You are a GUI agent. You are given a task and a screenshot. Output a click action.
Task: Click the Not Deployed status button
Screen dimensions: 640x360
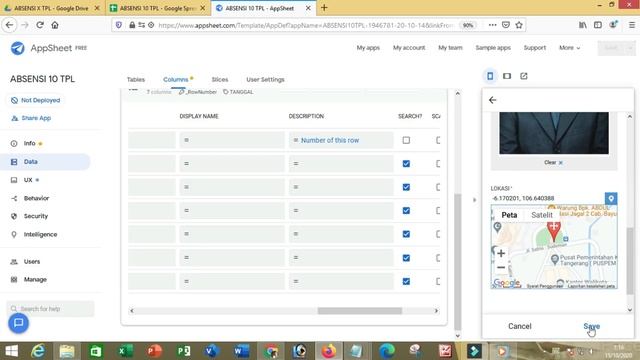click(x=36, y=100)
